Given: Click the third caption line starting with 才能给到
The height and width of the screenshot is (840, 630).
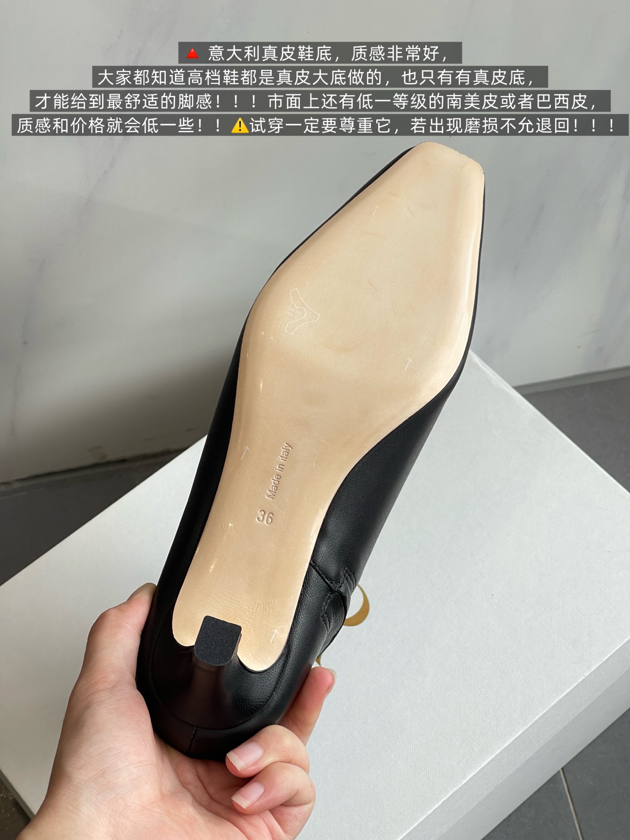Looking at the screenshot, I should tap(319, 102).
